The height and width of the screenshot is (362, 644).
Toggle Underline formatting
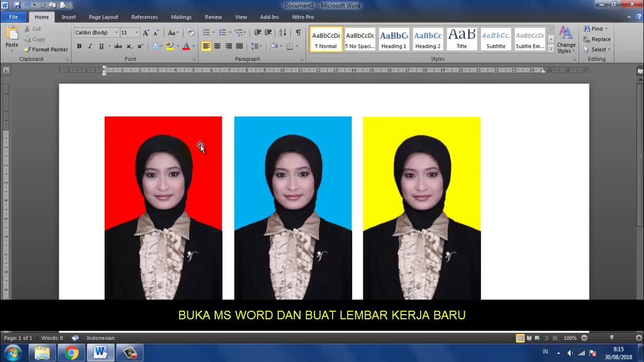[101, 46]
